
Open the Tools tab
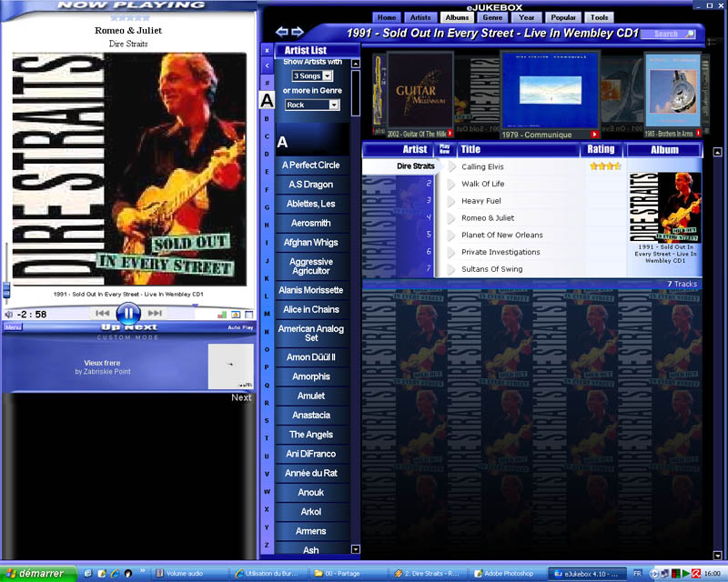[x=599, y=17]
